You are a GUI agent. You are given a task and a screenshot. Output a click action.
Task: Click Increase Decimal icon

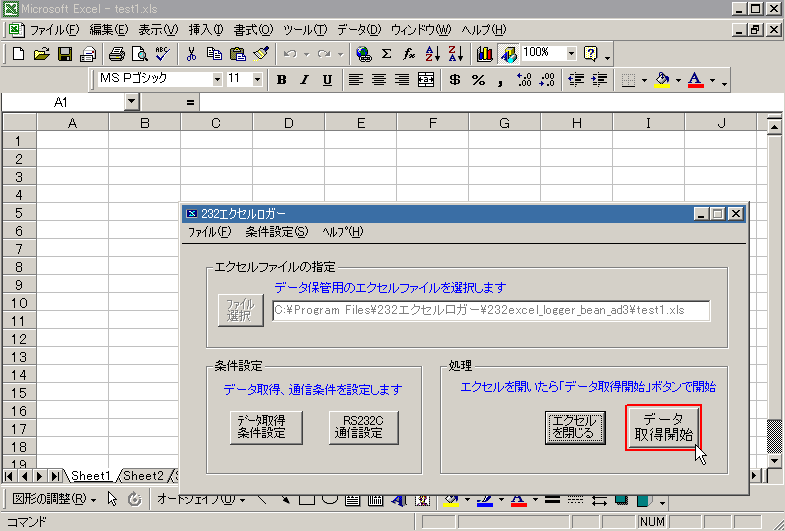524,80
